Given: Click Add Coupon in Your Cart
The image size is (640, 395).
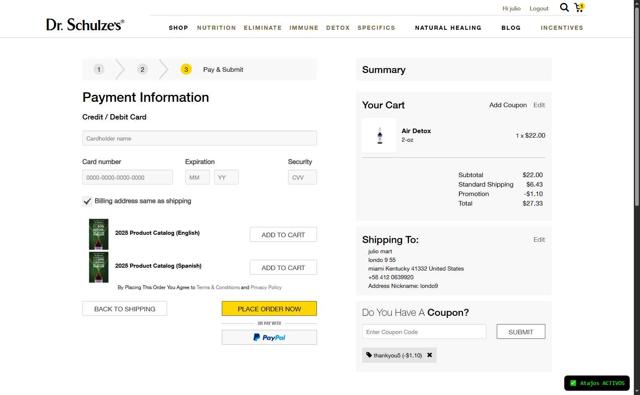Looking at the screenshot, I should (508, 105).
